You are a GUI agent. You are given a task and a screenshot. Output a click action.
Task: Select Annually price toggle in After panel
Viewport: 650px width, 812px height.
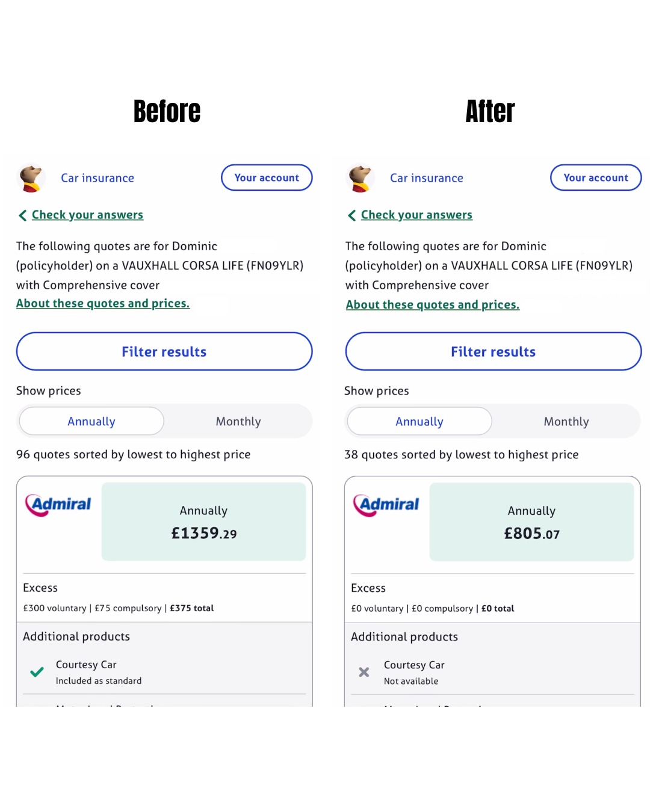(419, 421)
